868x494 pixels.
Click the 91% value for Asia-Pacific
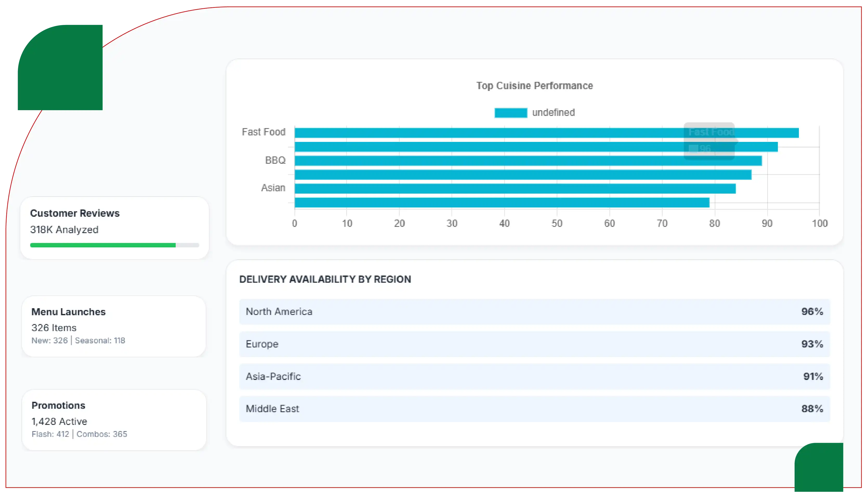point(813,376)
